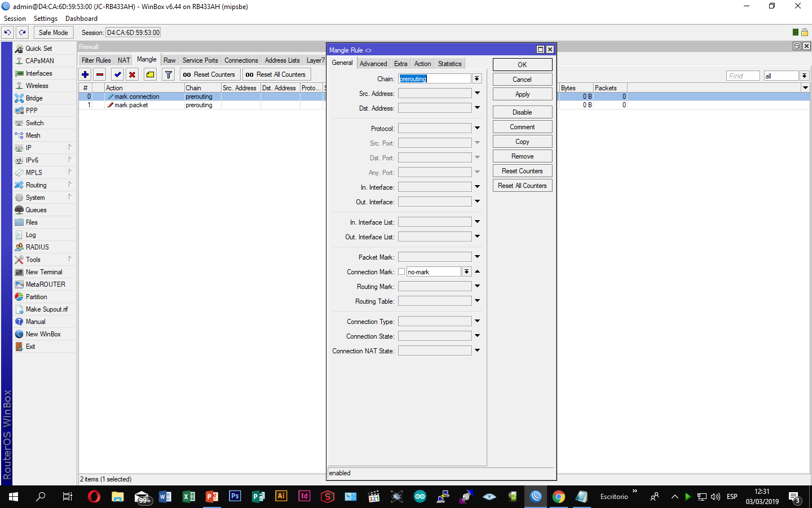Click the Windows Start button
Viewport: 812px width, 508px height.
click(14, 497)
